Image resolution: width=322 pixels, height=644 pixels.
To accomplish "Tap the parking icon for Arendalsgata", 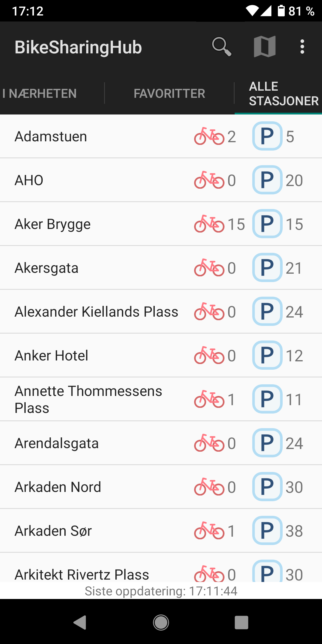I will [267, 443].
